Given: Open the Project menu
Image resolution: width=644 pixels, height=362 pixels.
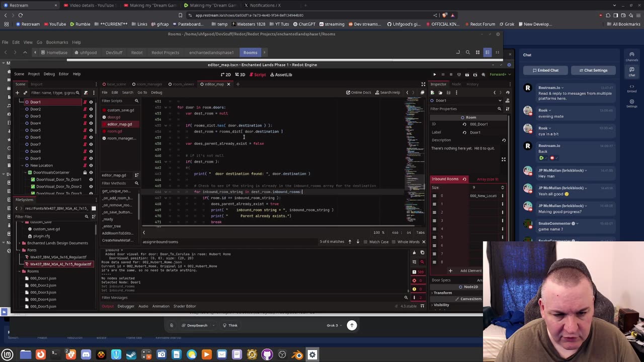Looking at the screenshot, I should pos(34,74).
